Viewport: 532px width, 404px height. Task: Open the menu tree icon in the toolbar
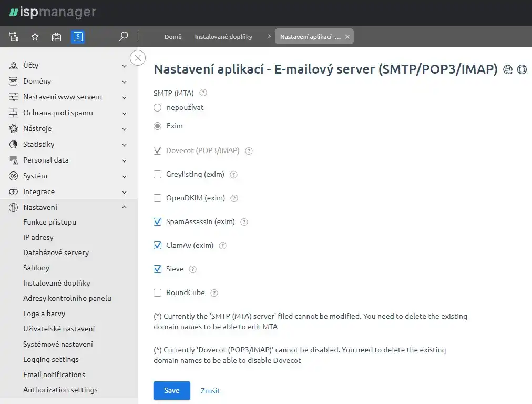coord(14,37)
